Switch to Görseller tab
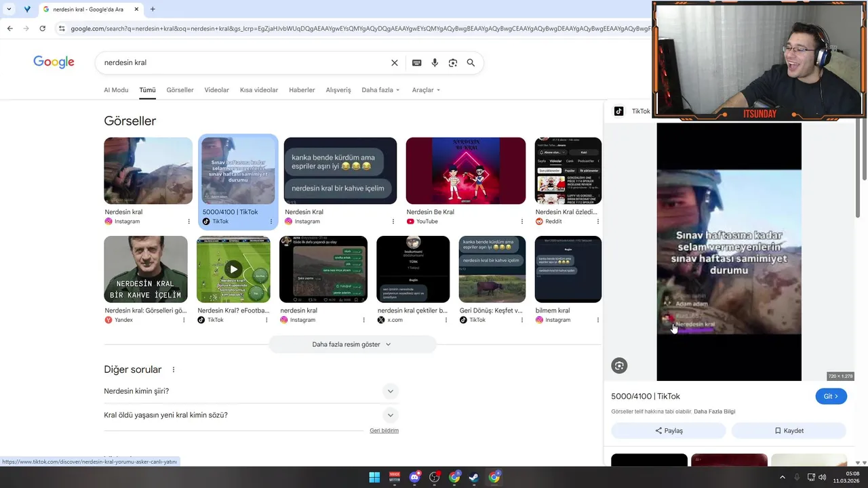868x488 pixels. pos(180,90)
